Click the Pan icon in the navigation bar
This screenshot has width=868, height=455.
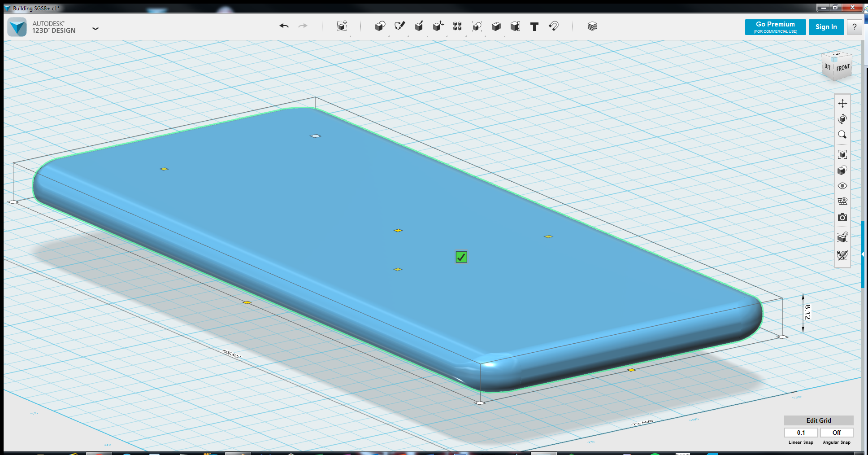pyautogui.click(x=842, y=103)
